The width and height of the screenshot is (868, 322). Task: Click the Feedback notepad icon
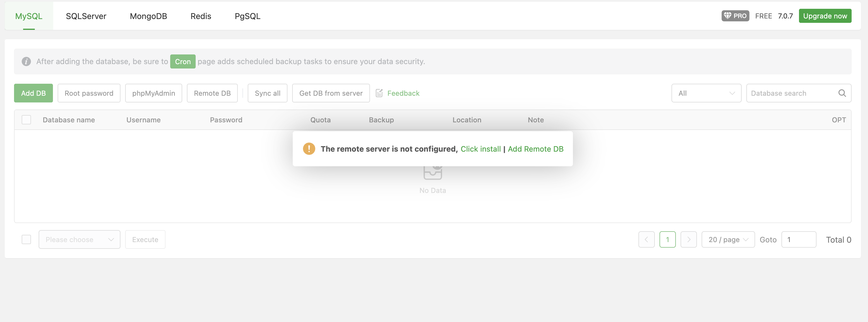click(379, 93)
